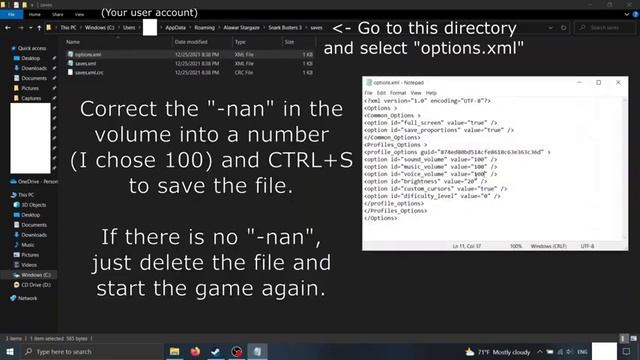This screenshot has height=360, width=640.
Task: Open the Captures folder in sidebar
Action: click(x=31, y=98)
